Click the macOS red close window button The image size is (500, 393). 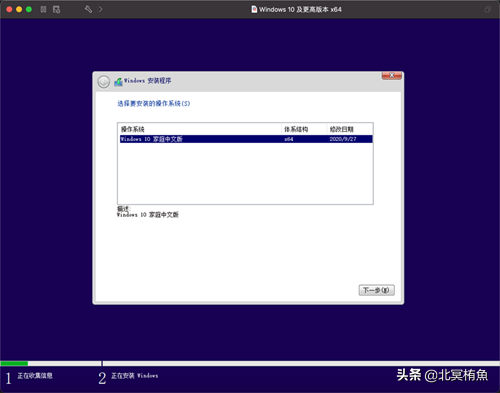(9, 9)
